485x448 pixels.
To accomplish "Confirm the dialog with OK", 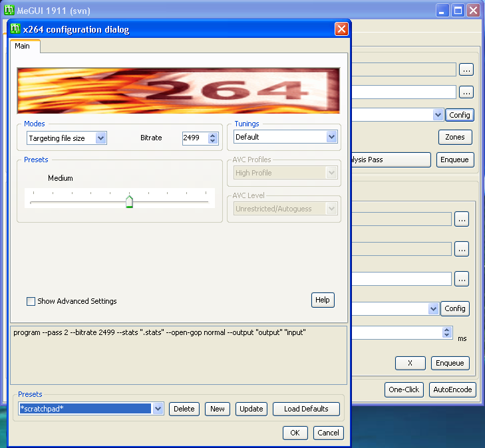I will pyautogui.click(x=295, y=433).
